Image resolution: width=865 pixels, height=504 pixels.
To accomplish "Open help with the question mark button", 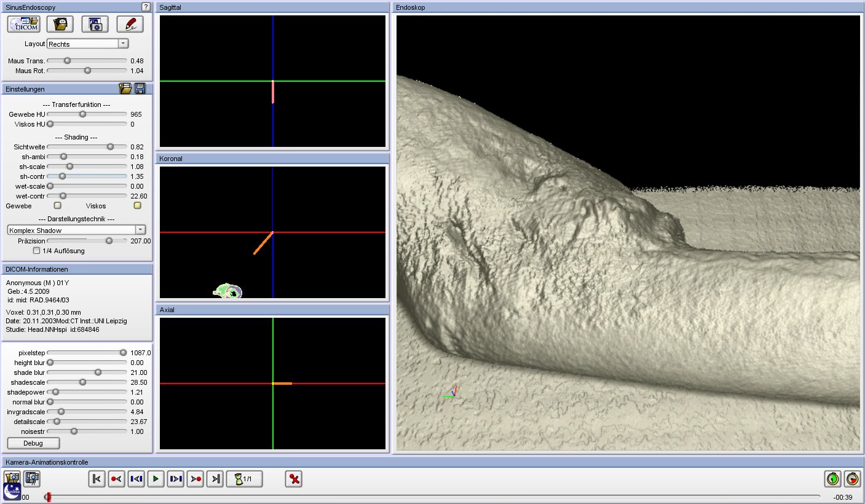I will [146, 7].
